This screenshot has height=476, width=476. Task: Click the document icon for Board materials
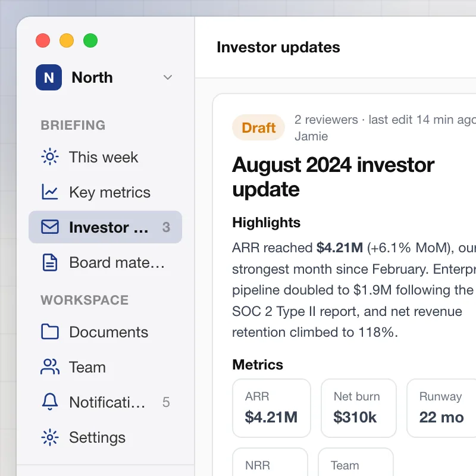point(50,262)
